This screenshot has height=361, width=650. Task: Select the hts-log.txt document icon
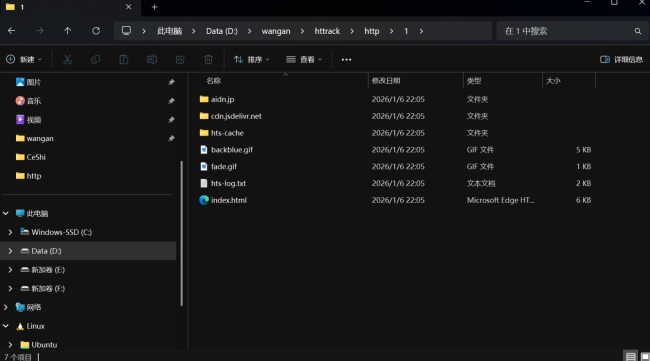coord(204,183)
